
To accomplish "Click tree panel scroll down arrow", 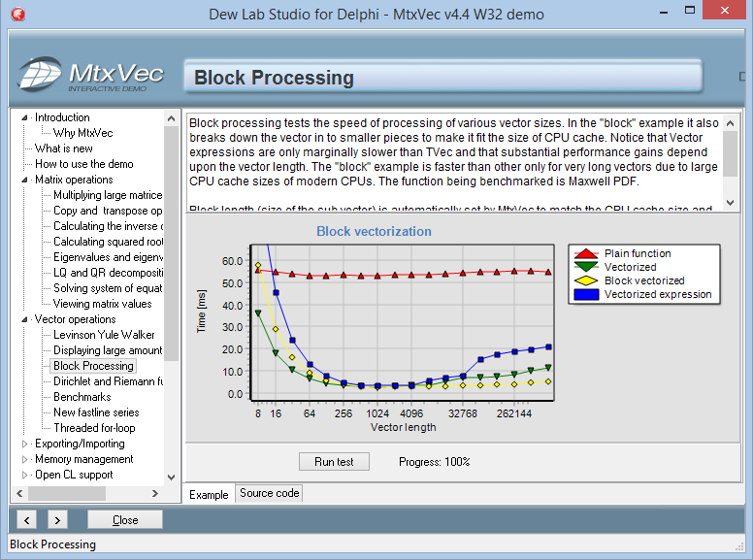I will pyautogui.click(x=172, y=477).
